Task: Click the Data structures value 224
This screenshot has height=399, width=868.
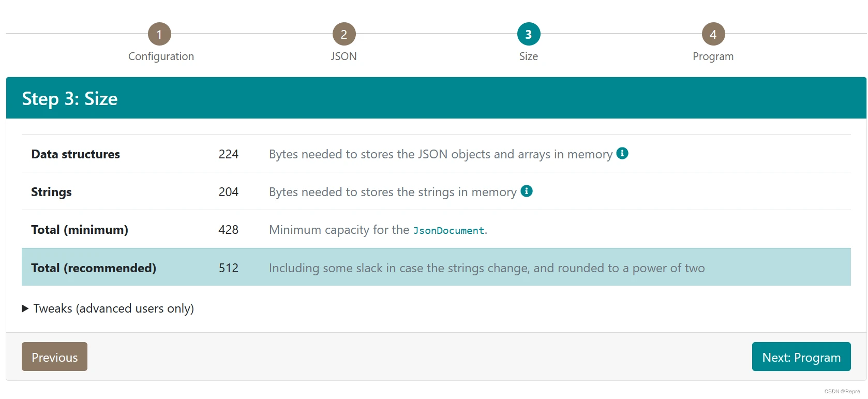Action: [229, 154]
